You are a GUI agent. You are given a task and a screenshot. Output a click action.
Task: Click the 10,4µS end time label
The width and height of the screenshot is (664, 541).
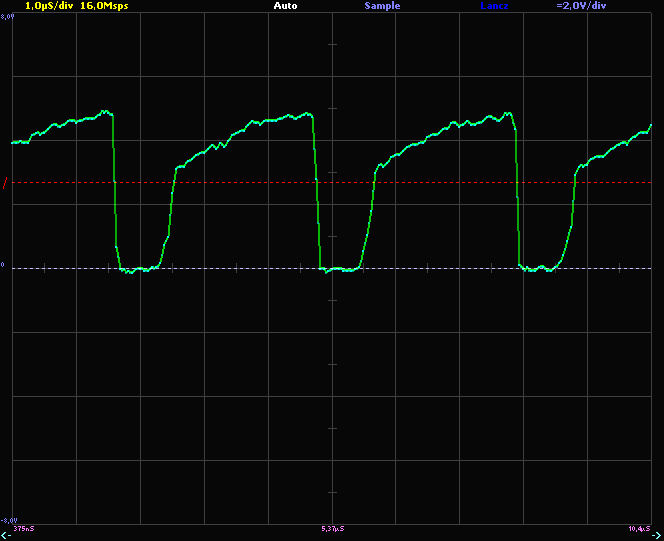(x=639, y=527)
